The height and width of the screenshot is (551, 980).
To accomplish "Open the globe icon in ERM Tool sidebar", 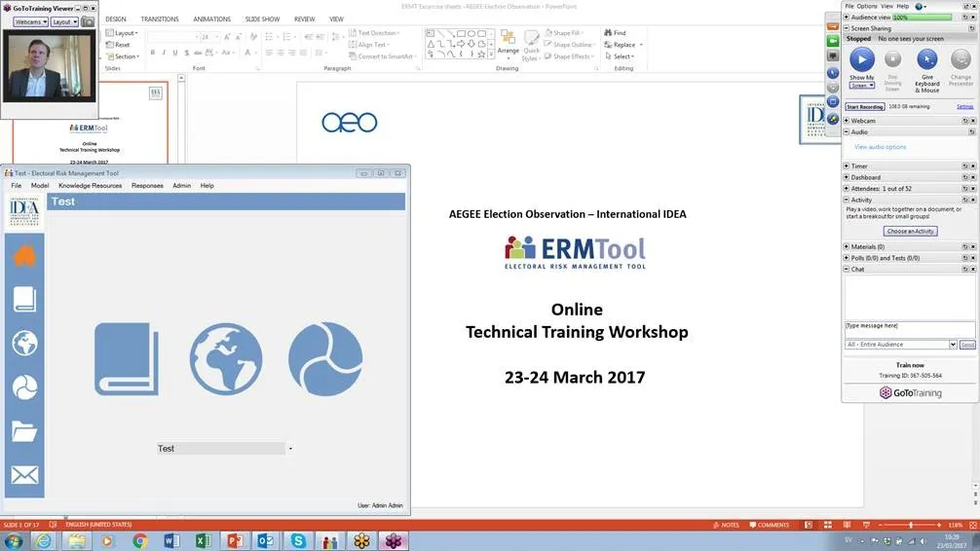I will [24, 343].
